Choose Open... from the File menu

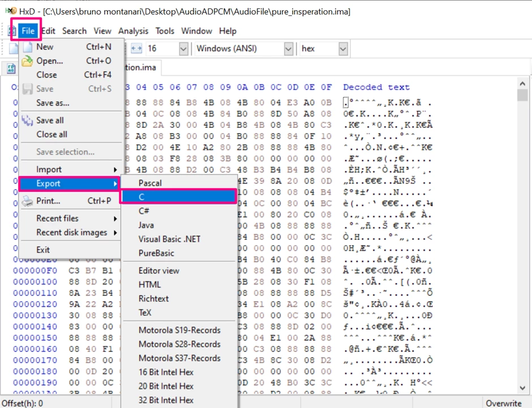(71, 61)
